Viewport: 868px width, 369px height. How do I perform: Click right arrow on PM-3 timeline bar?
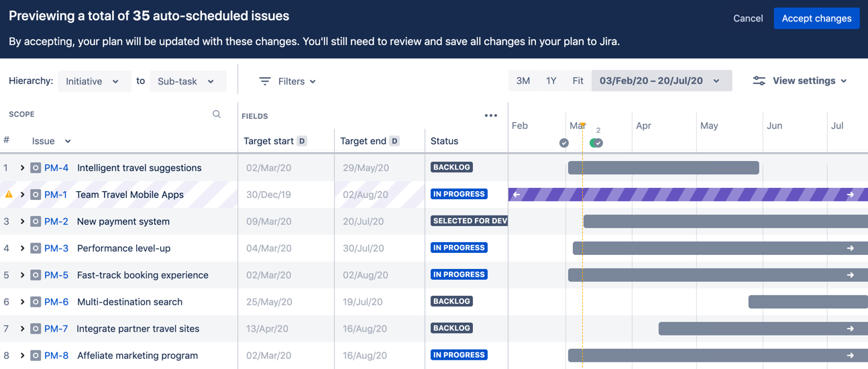pyautogui.click(x=851, y=248)
